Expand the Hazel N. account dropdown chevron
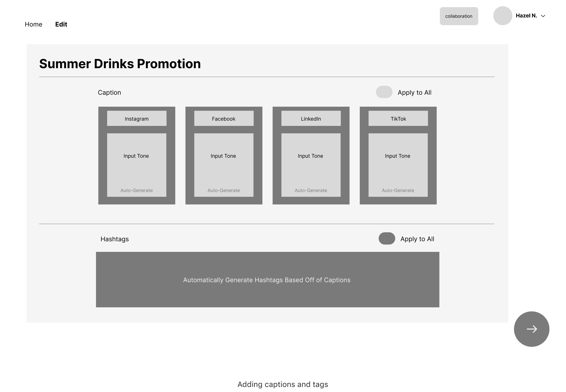Viewport: 566px width, 392px height. click(x=543, y=16)
